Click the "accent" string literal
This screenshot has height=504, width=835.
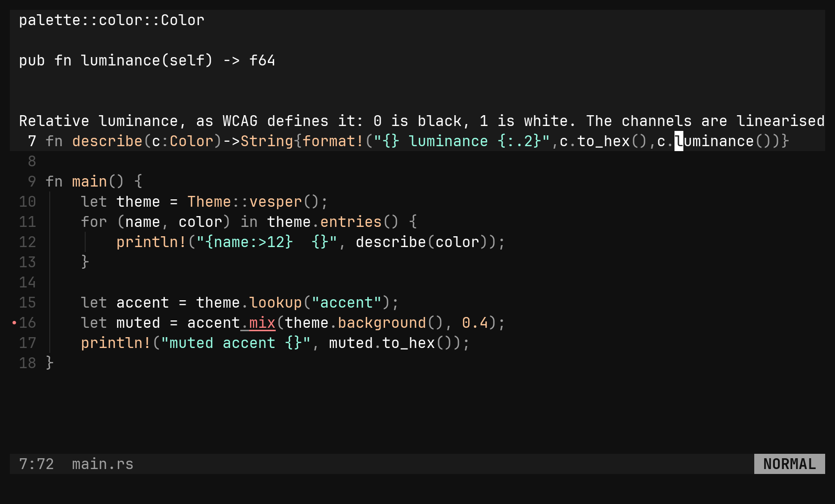347,303
